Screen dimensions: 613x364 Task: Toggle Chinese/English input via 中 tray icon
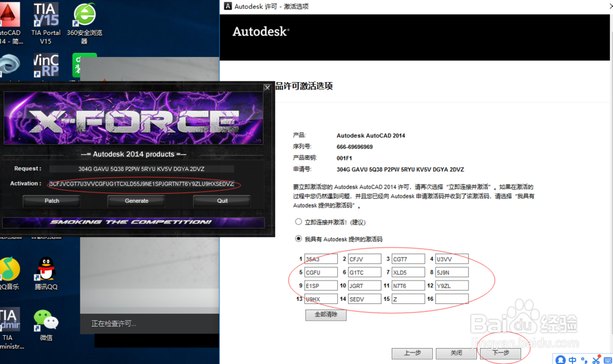572,360
